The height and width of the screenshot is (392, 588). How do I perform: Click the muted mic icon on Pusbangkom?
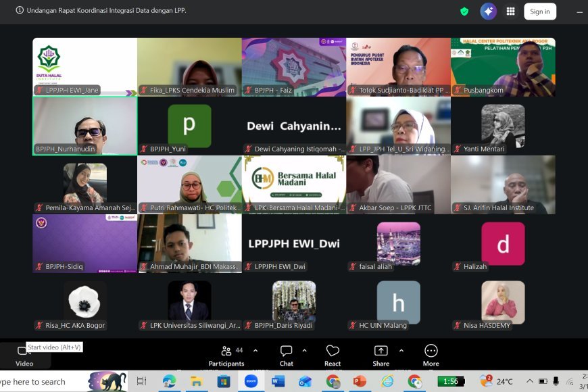click(x=457, y=90)
